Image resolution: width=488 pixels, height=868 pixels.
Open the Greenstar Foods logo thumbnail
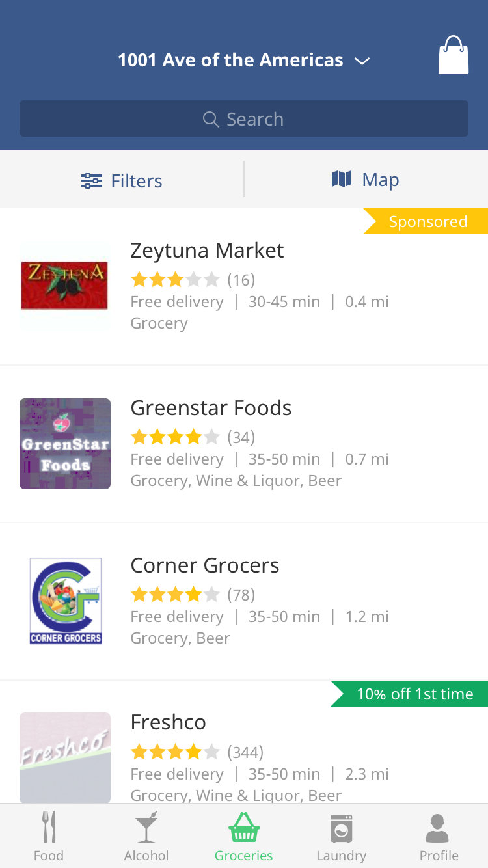(65, 444)
